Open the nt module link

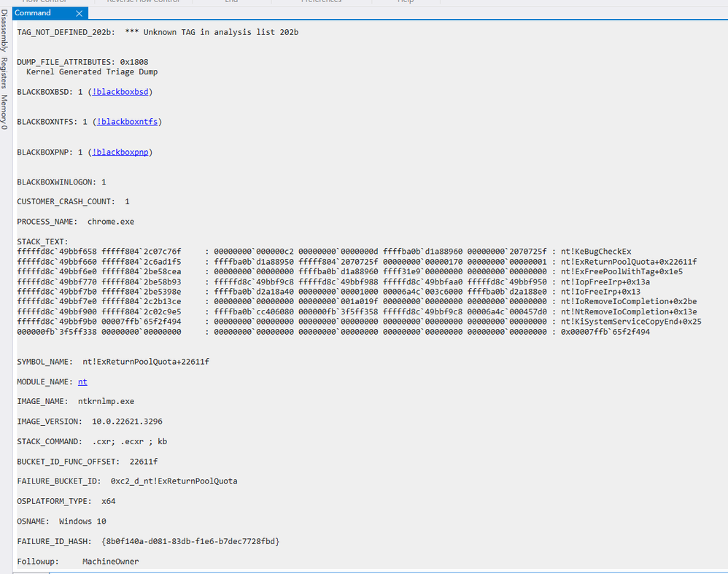click(x=82, y=381)
